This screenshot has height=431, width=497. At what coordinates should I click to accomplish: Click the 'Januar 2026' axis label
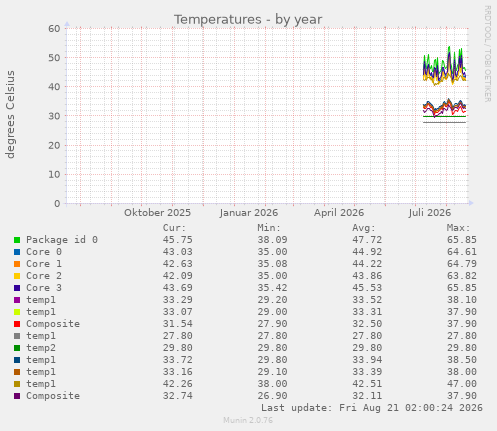(x=249, y=213)
